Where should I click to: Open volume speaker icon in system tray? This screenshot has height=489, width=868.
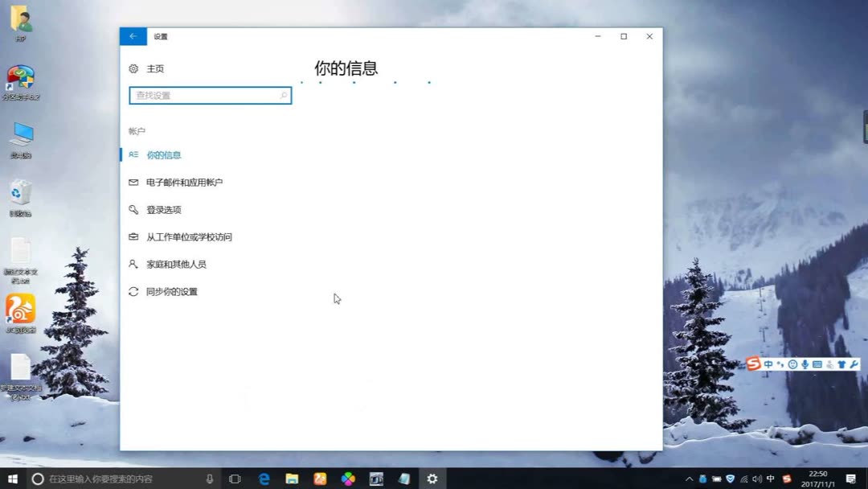click(756, 479)
